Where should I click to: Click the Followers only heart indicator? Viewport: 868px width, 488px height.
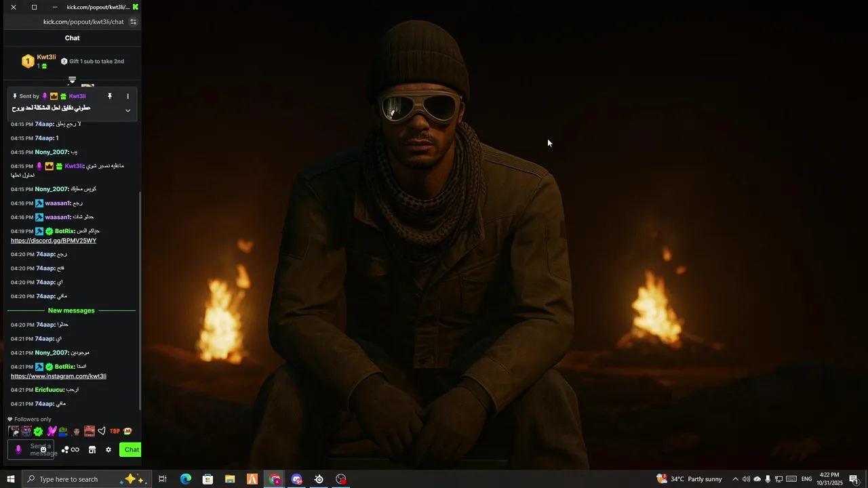pos(29,419)
